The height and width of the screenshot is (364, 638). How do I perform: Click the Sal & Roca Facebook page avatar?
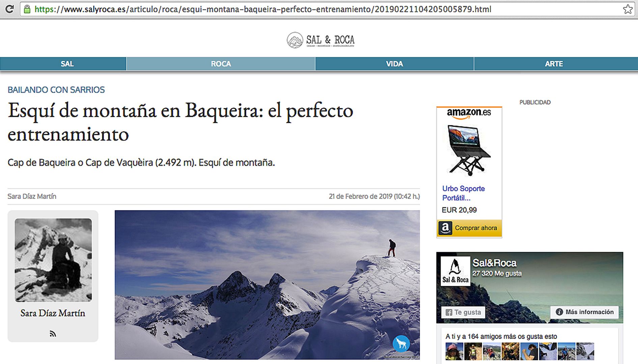pyautogui.click(x=455, y=271)
